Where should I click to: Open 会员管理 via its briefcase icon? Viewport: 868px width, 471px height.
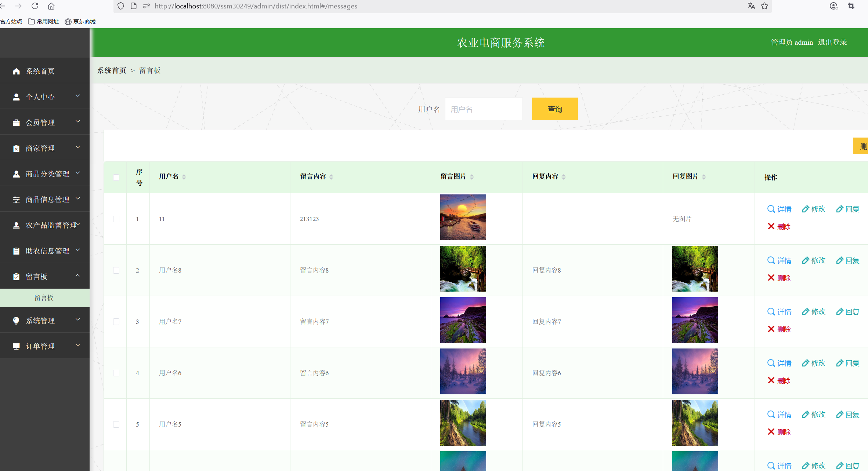[x=16, y=122]
